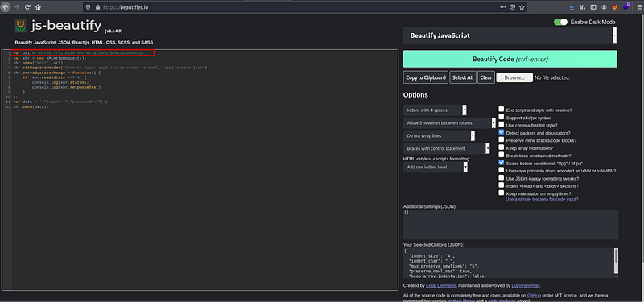Click the console.log(xhr.status) line
This screenshot has height=303, width=644.
point(60,82)
